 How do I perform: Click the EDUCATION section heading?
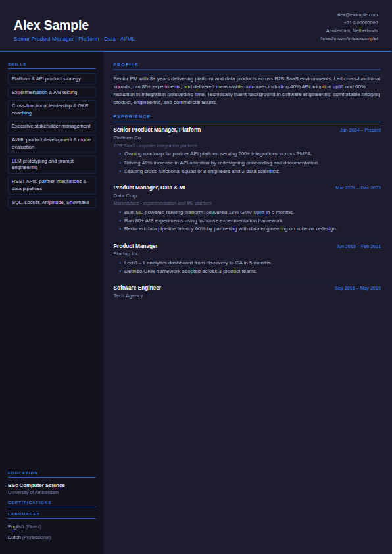22,472
